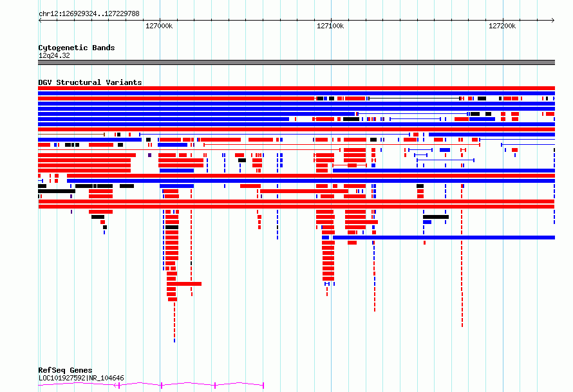Select the Cytogenetic Bands track title
Screen dimensions: 573x392
coord(77,48)
